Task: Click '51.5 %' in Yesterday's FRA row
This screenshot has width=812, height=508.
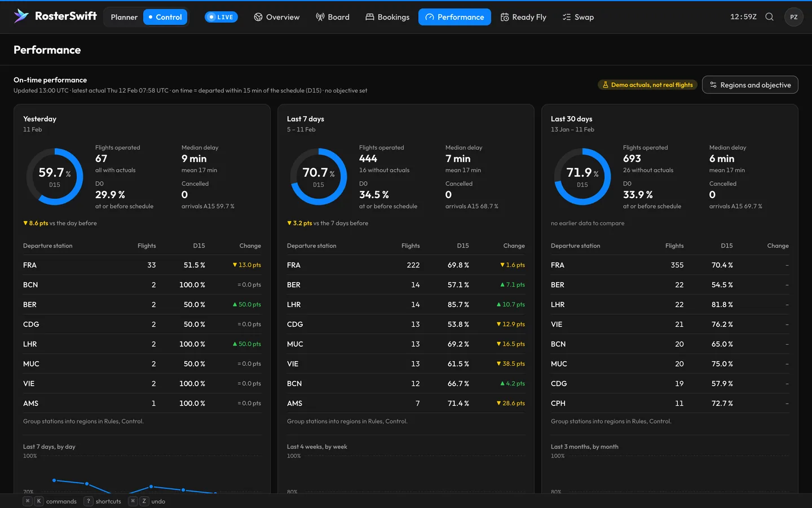Action: pos(194,265)
